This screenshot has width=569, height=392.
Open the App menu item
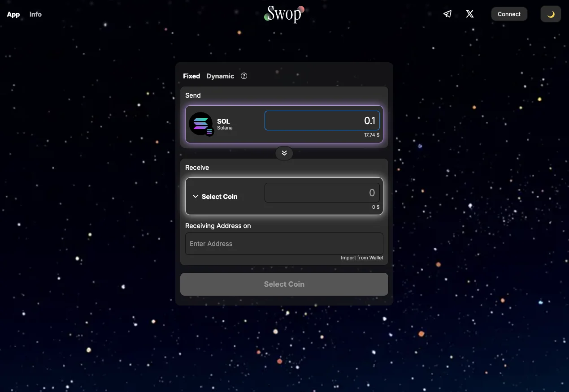(x=13, y=14)
